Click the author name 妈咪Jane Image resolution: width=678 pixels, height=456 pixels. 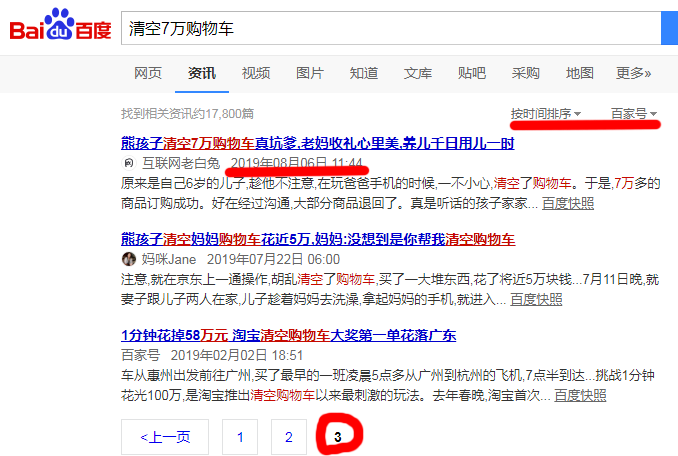click(x=169, y=259)
